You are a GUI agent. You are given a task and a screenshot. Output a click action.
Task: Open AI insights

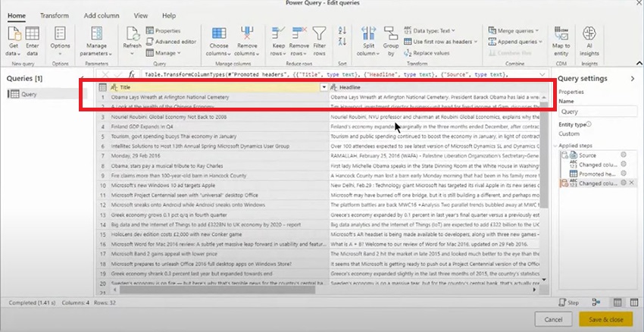click(589, 42)
